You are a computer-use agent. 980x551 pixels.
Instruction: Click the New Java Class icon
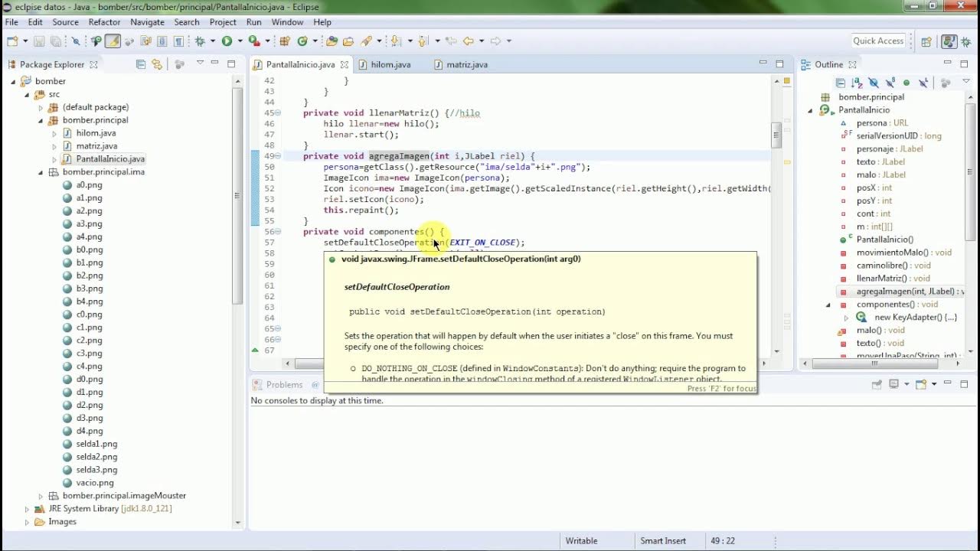click(302, 41)
